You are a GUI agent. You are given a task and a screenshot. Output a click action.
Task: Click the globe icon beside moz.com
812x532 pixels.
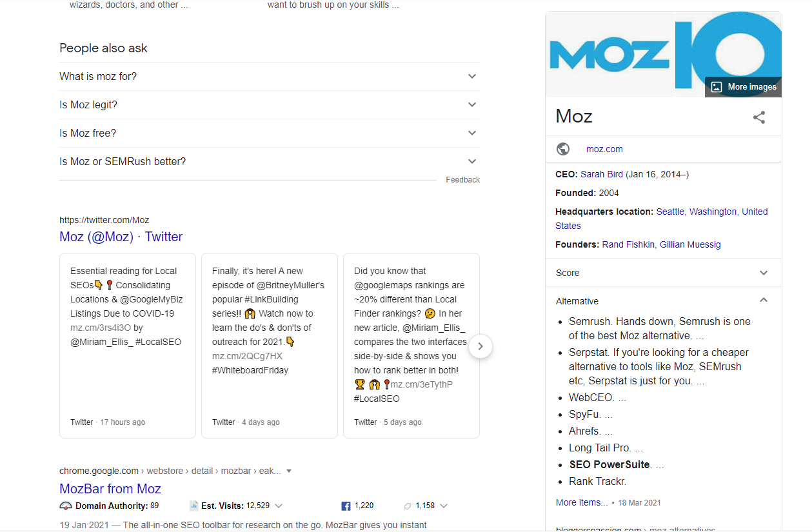click(563, 149)
